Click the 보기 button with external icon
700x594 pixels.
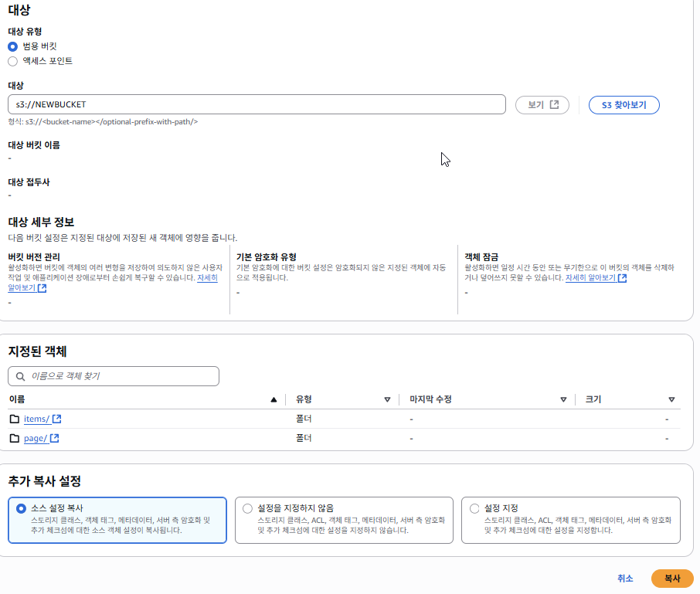coord(542,104)
